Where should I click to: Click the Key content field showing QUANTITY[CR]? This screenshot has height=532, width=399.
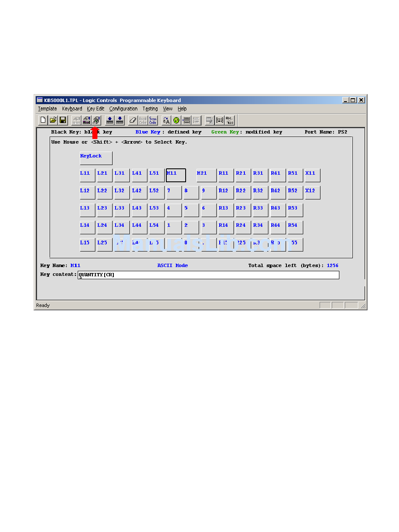click(208, 275)
